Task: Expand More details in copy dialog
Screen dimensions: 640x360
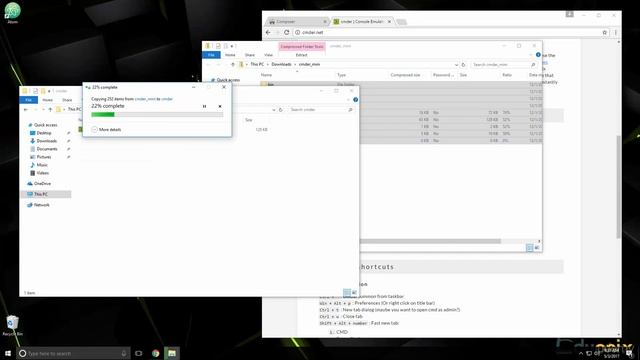Action: point(107,129)
